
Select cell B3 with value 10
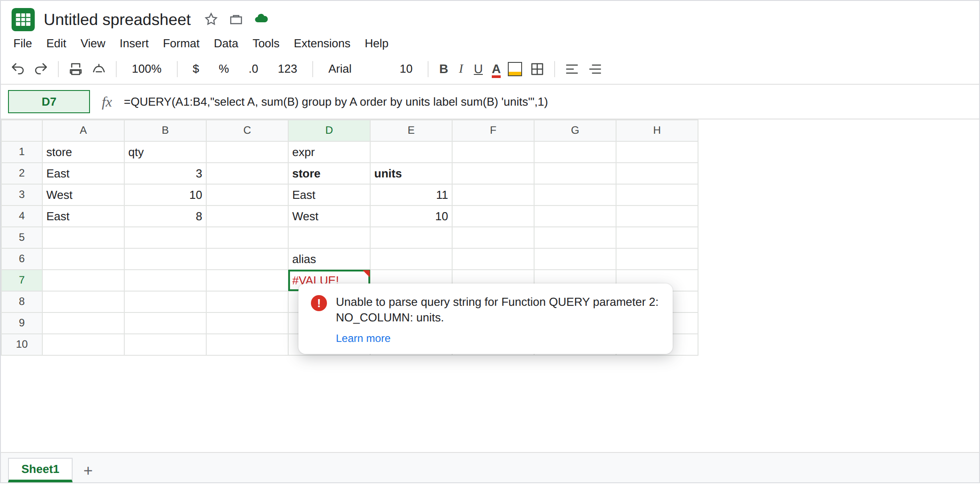point(165,195)
